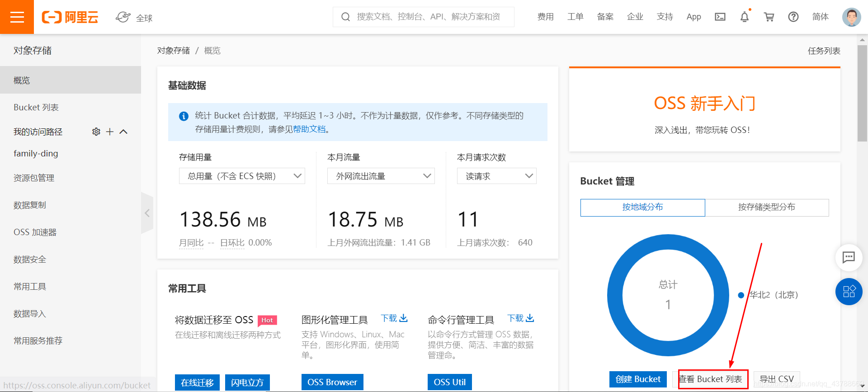Add a path with the plus icon
This screenshot has width=868, height=392.
[110, 132]
